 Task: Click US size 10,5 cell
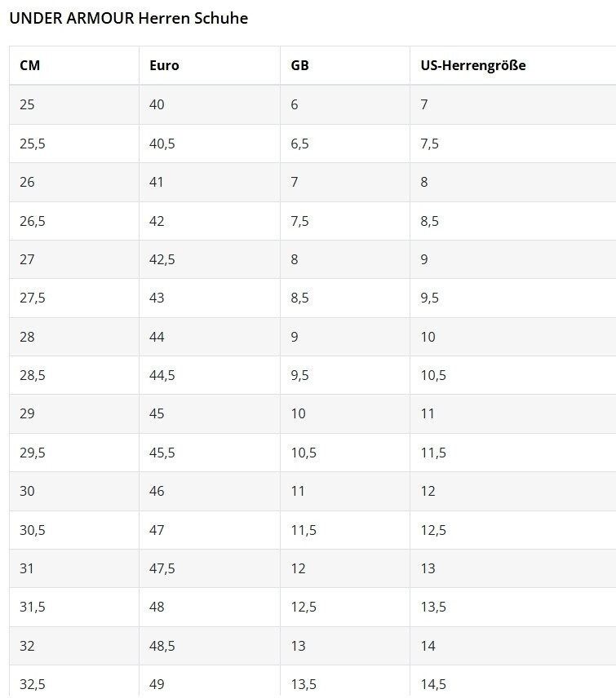pyautogui.click(x=433, y=375)
